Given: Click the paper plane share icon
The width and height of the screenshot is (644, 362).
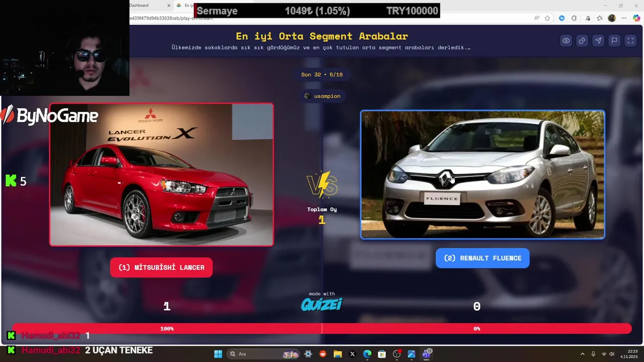Looking at the screenshot, I should [x=598, y=41].
